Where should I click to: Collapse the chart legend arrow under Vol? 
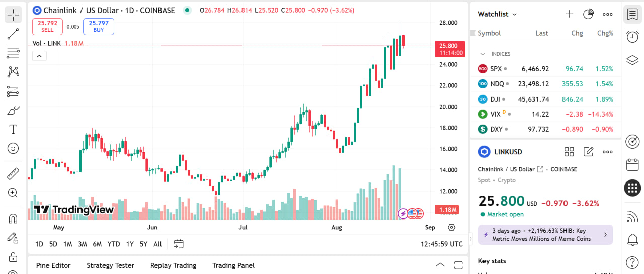coord(39,56)
